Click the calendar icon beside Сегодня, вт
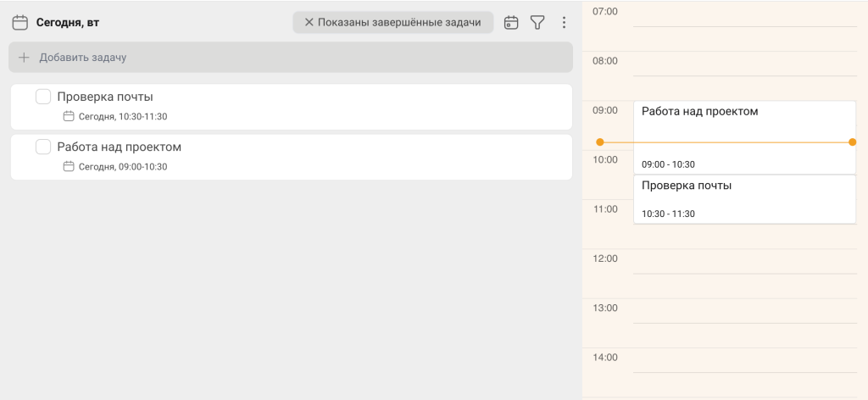The width and height of the screenshot is (868, 400). (x=20, y=23)
